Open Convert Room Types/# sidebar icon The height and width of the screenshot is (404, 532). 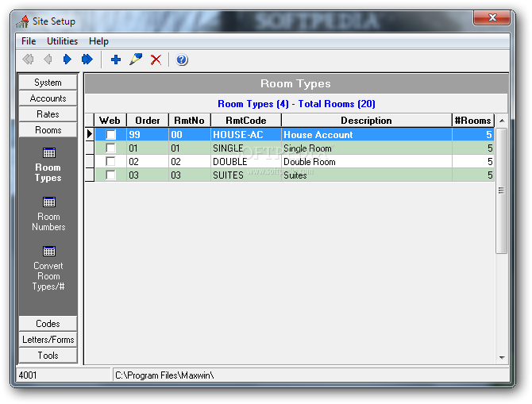(49, 251)
